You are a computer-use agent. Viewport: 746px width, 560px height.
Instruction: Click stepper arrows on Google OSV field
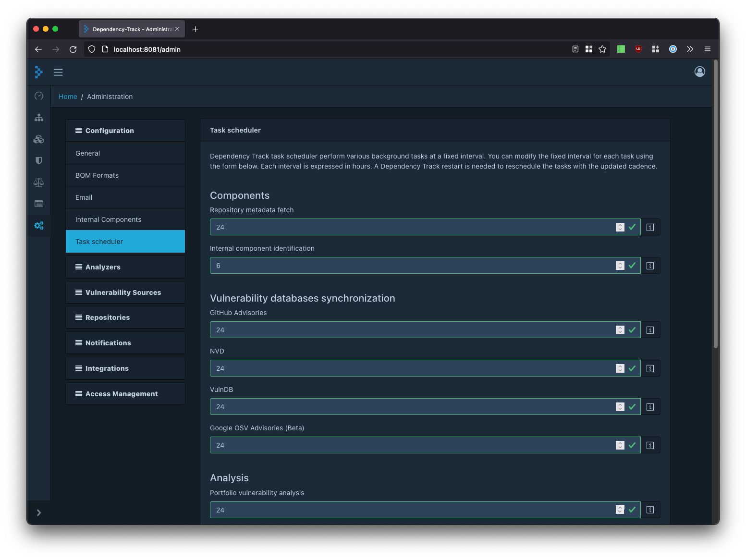point(620,445)
